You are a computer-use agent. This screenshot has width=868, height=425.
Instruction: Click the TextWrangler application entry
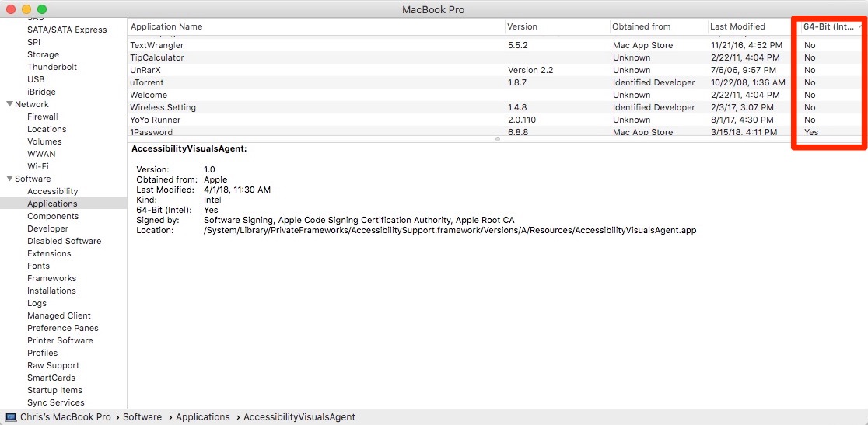pos(156,45)
